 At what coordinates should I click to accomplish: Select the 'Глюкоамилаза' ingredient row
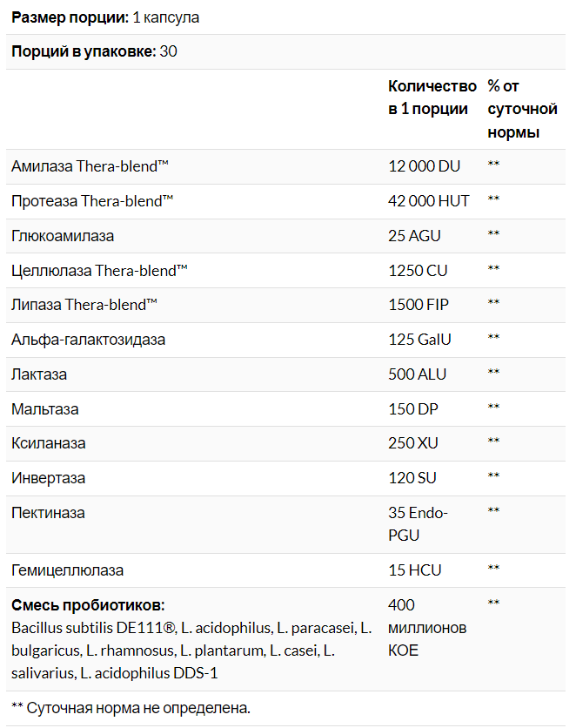coord(63,236)
